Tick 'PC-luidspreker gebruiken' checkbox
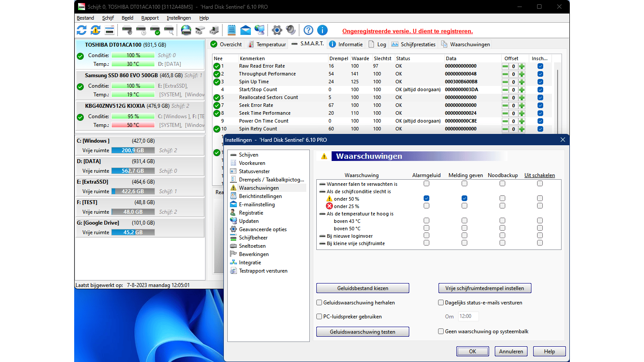 point(319,317)
